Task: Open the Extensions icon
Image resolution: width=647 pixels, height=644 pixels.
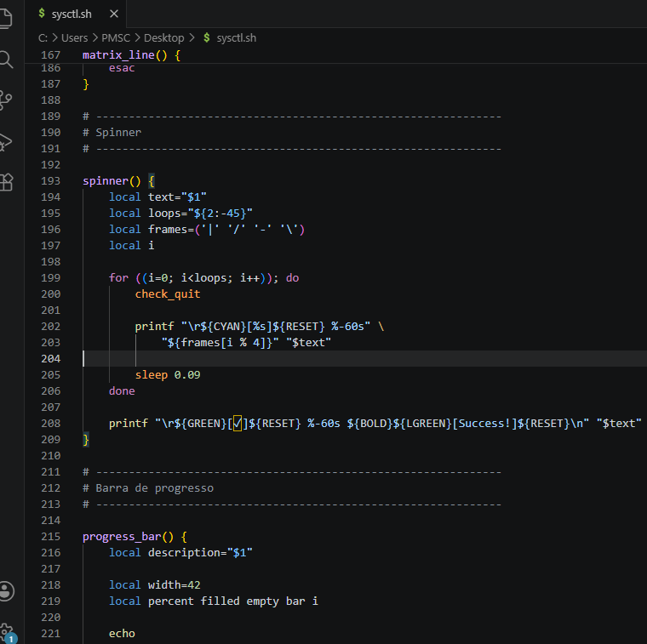Action: 6,182
